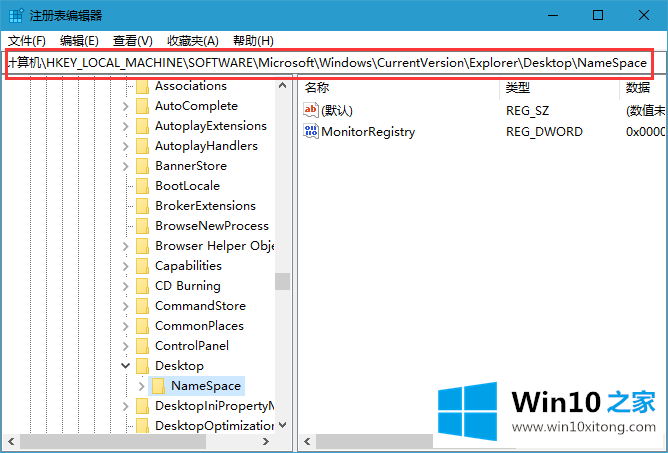This screenshot has width=668, height=453.
Task: Expand the AutoplayExtensions key
Action: [x=126, y=126]
